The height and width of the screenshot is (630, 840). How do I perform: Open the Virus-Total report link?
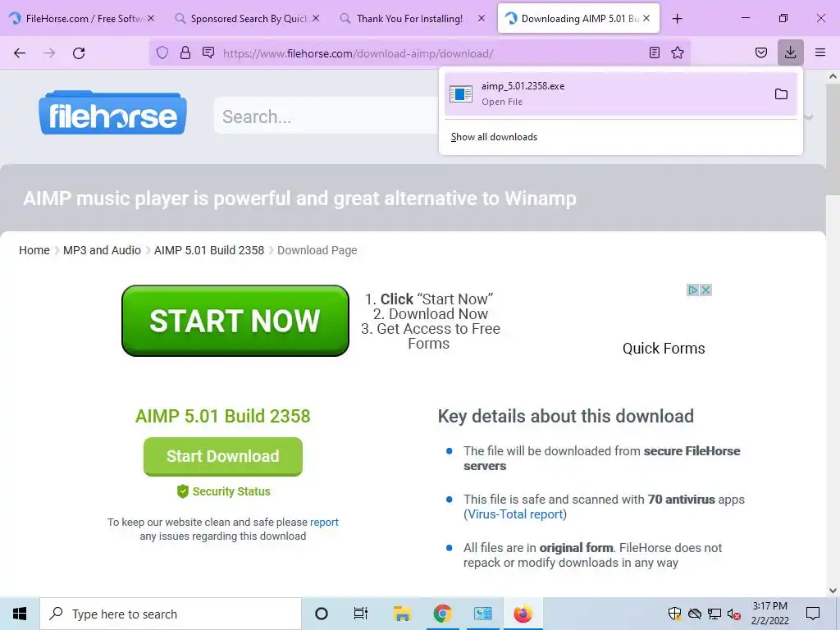tap(515, 514)
